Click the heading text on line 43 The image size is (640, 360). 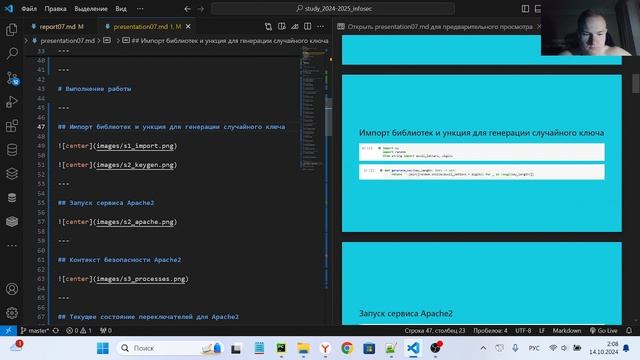tap(95, 89)
